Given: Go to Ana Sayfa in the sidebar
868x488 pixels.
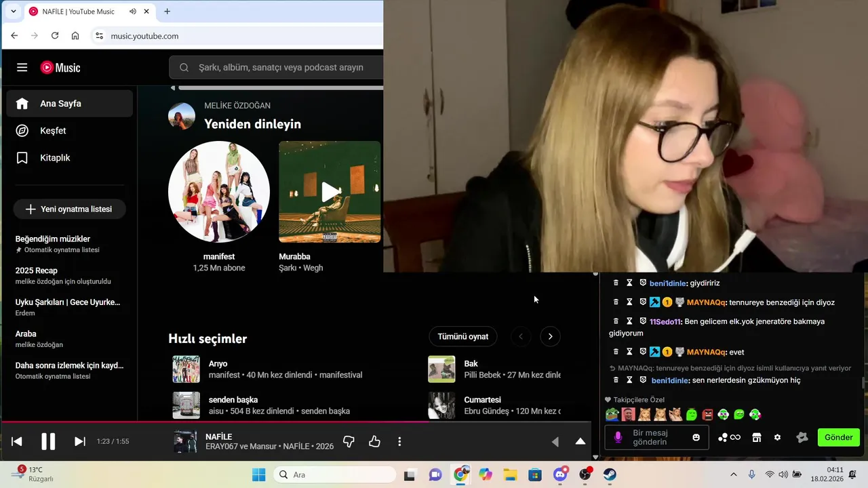Looking at the screenshot, I should click(70, 104).
